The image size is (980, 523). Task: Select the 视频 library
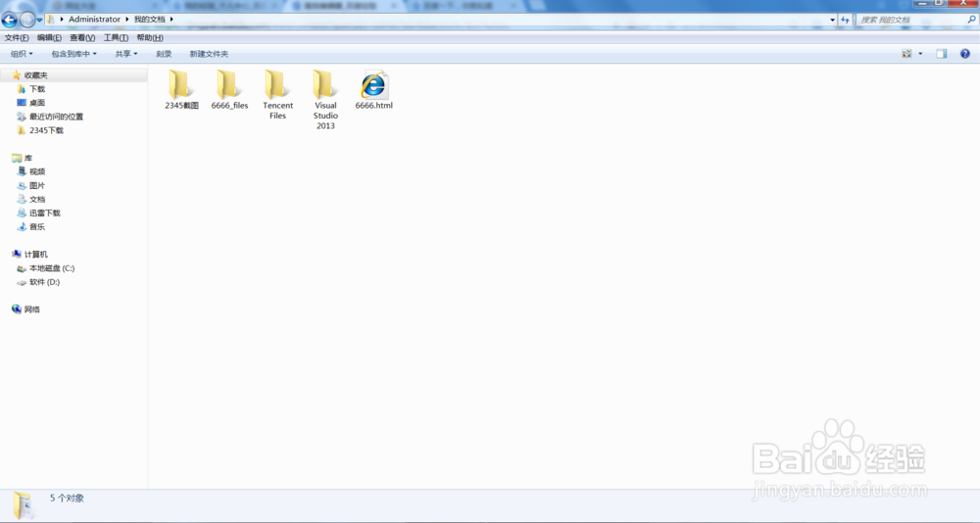tap(37, 171)
